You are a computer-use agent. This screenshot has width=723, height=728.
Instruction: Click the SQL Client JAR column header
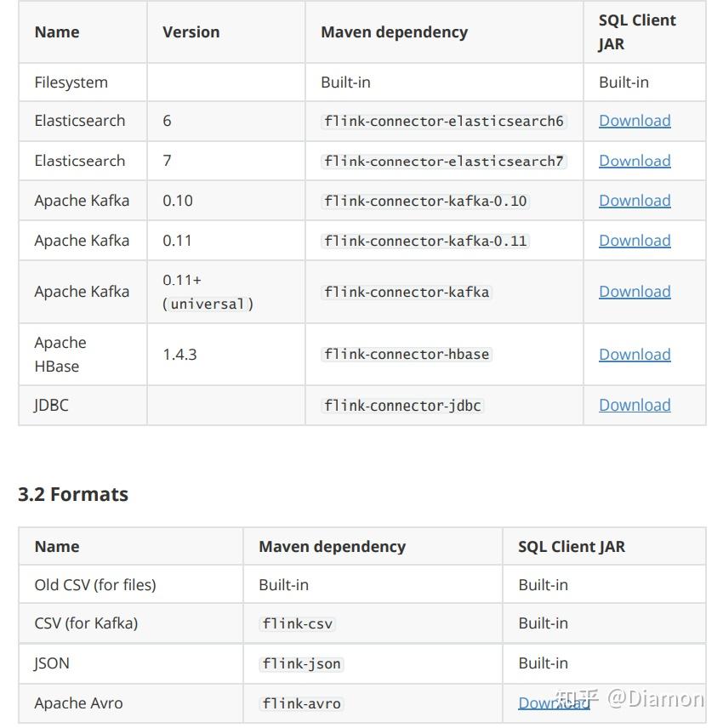[637, 32]
